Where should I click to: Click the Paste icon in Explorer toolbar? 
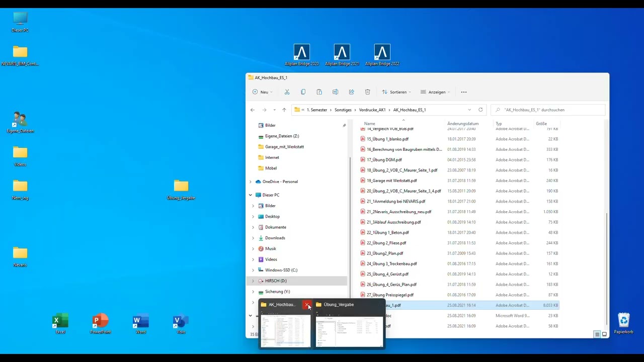319,92
